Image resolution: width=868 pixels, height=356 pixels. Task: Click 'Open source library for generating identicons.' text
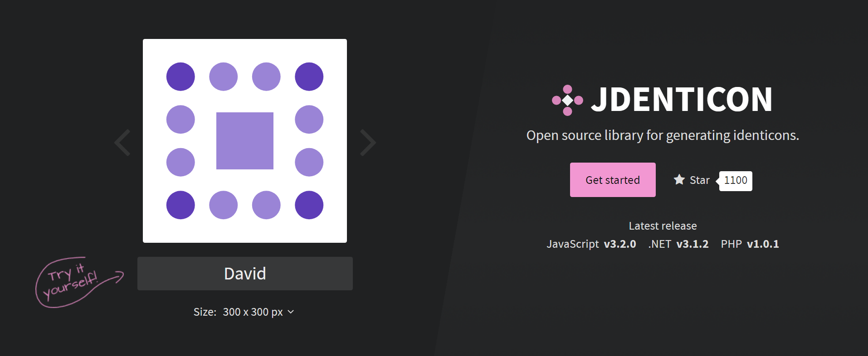click(x=663, y=135)
